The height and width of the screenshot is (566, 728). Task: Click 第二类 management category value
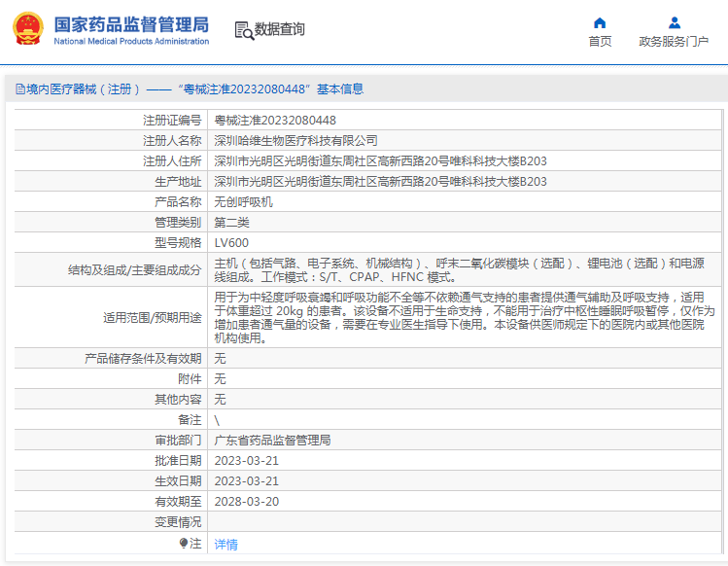coord(231,223)
